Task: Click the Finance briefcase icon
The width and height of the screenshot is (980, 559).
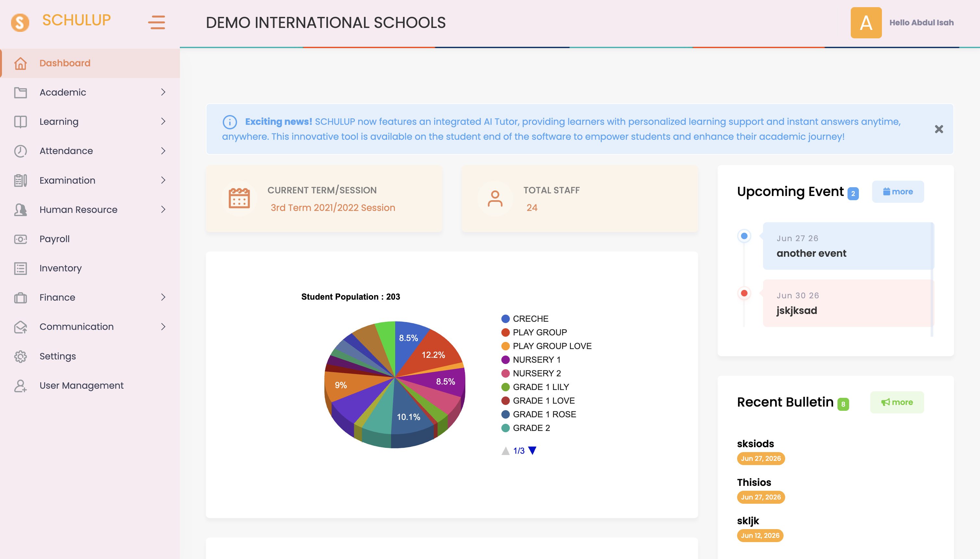Action: click(x=20, y=298)
